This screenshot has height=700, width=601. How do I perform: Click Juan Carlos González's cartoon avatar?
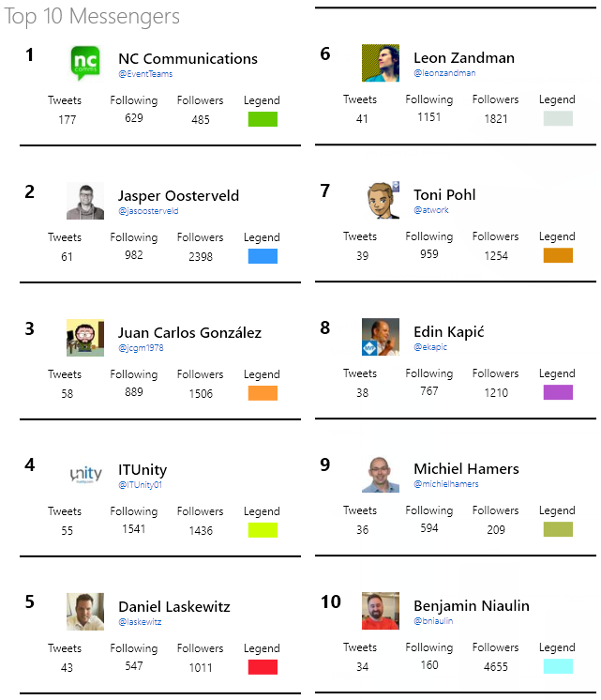pyautogui.click(x=85, y=338)
